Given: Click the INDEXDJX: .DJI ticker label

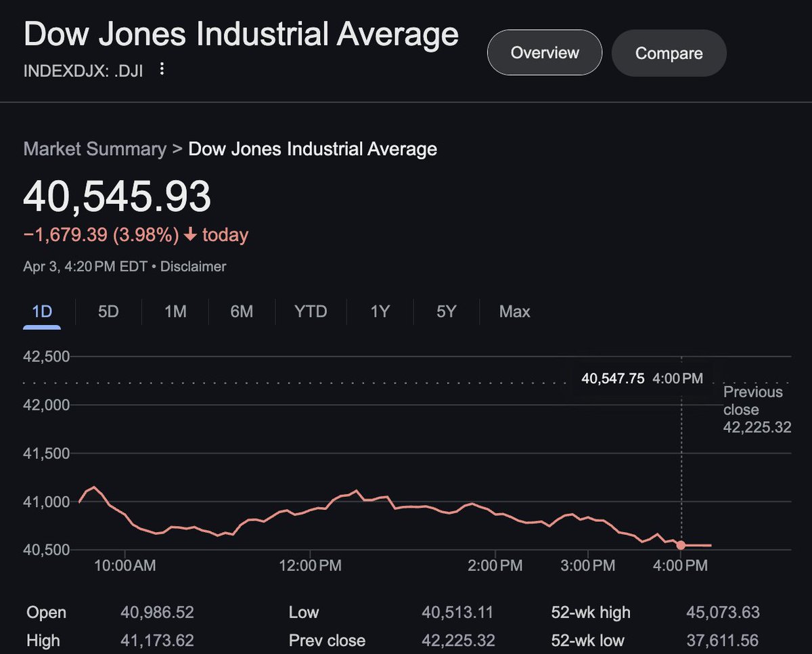Looking at the screenshot, I should [84, 70].
